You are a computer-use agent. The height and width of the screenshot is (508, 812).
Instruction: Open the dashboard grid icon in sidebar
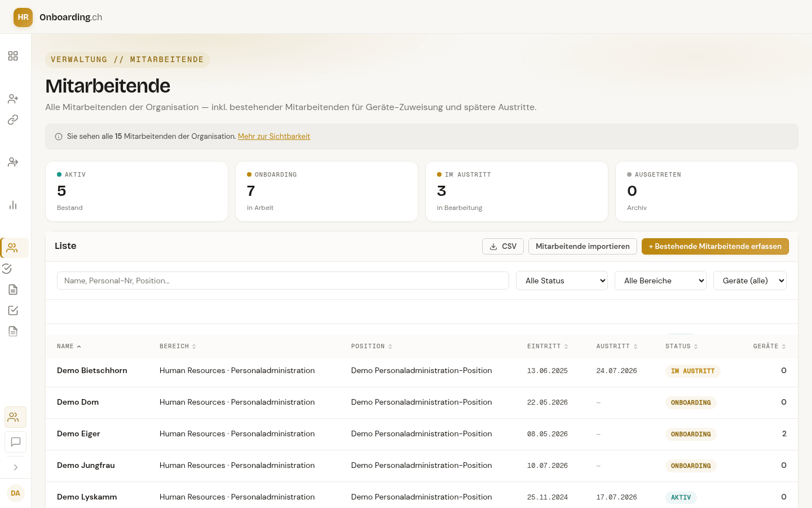coord(13,56)
